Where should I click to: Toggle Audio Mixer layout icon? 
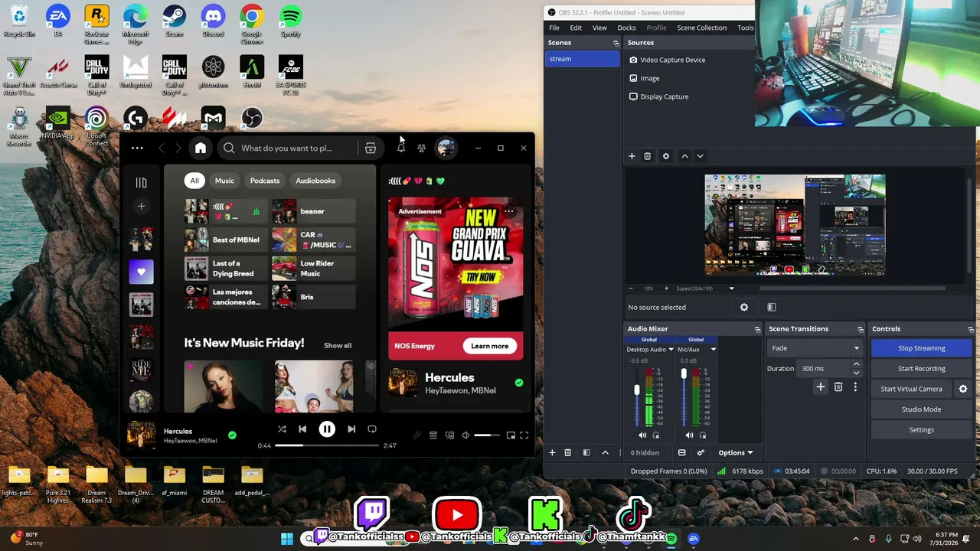click(681, 452)
